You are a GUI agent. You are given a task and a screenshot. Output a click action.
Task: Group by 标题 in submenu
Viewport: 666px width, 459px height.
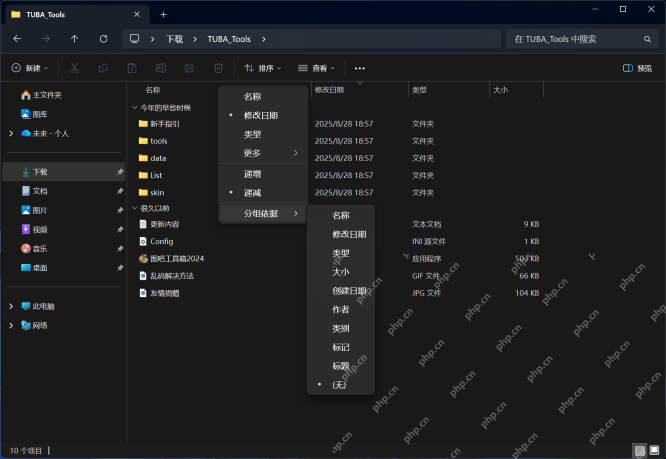341,366
